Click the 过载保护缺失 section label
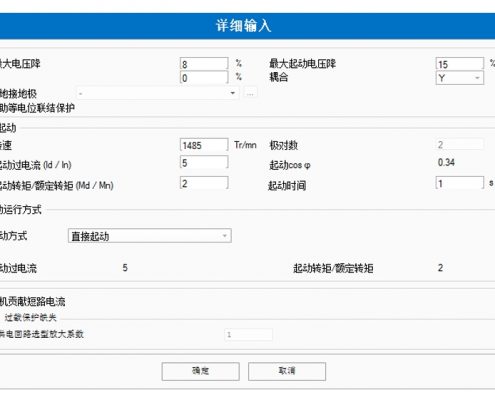Image resolution: width=495 pixels, height=400 pixels. [31, 317]
